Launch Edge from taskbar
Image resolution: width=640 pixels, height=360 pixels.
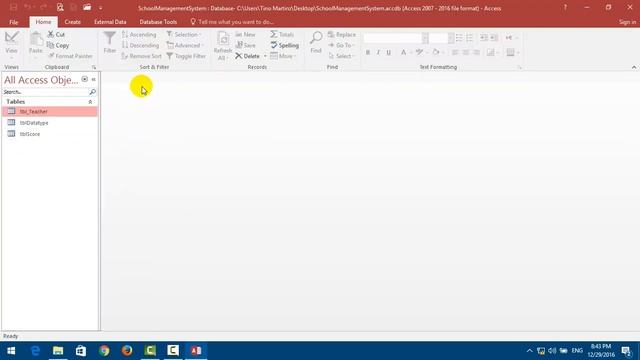[x=35, y=351]
